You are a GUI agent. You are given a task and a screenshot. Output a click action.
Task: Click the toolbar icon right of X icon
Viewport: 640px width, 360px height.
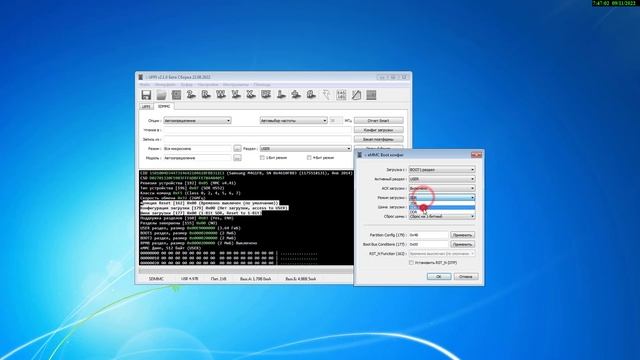[266, 95]
